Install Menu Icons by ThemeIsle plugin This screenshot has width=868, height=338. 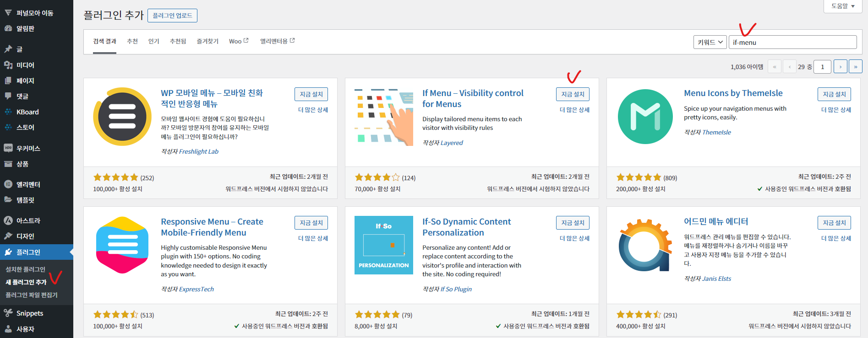pyautogui.click(x=834, y=94)
